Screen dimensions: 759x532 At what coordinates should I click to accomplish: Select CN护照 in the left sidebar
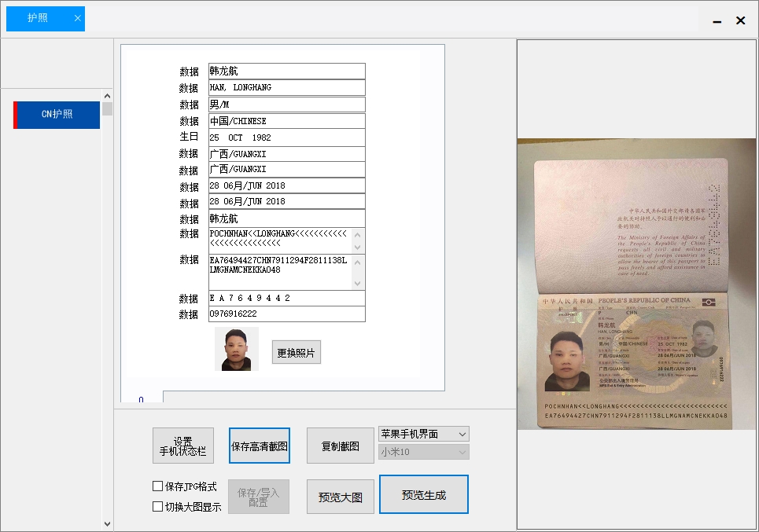tap(55, 115)
